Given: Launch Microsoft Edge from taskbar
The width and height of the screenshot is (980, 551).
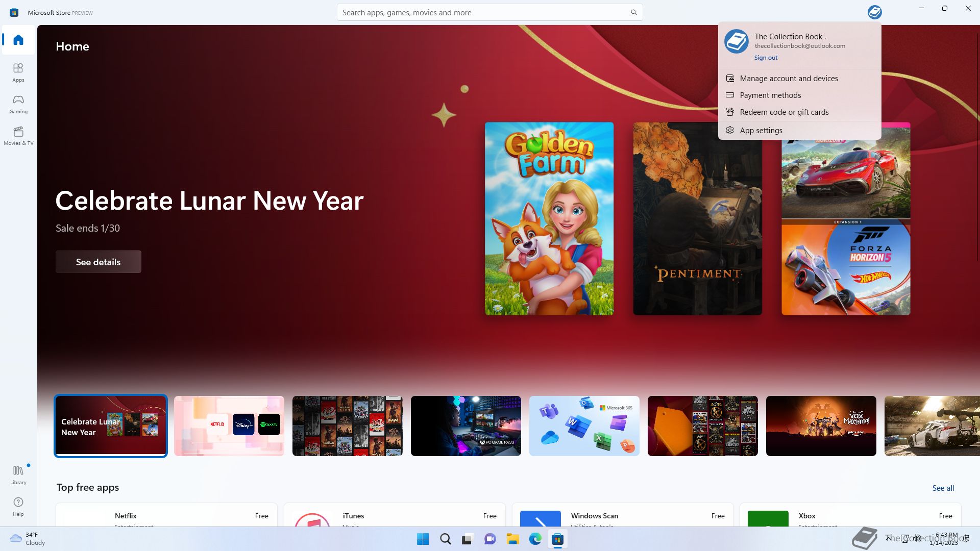Looking at the screenshot, I should pos(535,539).
